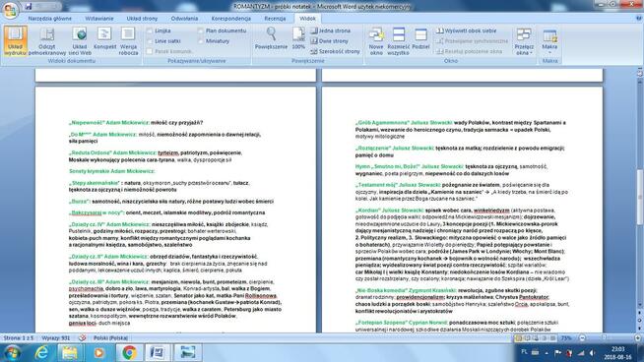Switch to Odczyt pełnoekranowy view
644x362 pixels.
pos(47,41)
